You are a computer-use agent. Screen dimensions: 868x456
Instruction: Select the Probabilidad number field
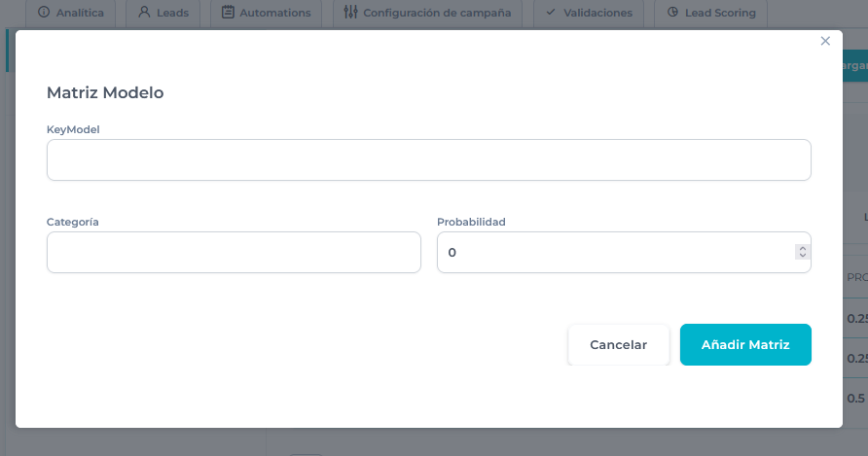click(x=613, y=252)
